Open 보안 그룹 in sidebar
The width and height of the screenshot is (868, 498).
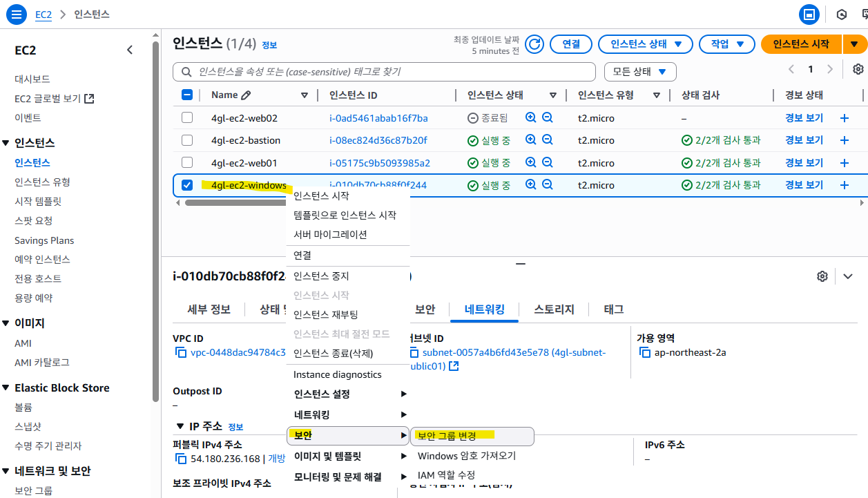click(33, 491)
